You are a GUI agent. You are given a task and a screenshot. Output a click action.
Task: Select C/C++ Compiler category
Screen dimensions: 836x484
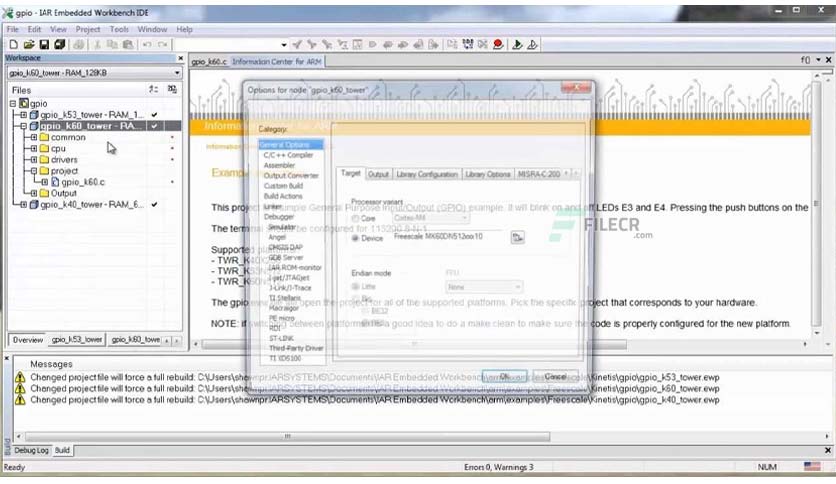[x=288, y=155]
